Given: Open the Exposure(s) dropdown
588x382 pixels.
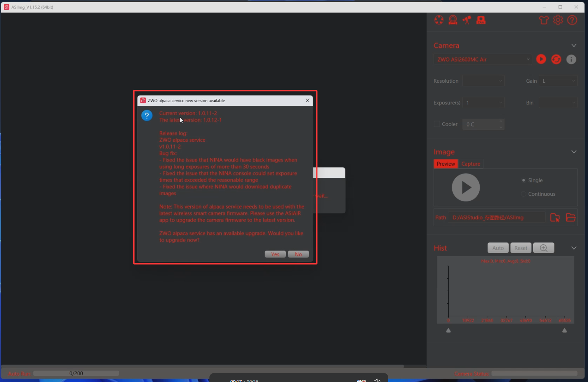Looking at the screenshot, I should 484,103.
